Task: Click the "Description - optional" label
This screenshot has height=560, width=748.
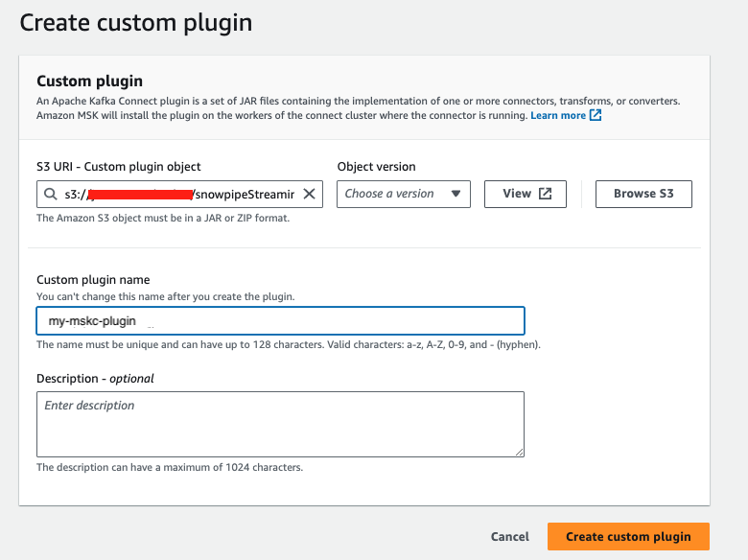Action: point(95,379)
